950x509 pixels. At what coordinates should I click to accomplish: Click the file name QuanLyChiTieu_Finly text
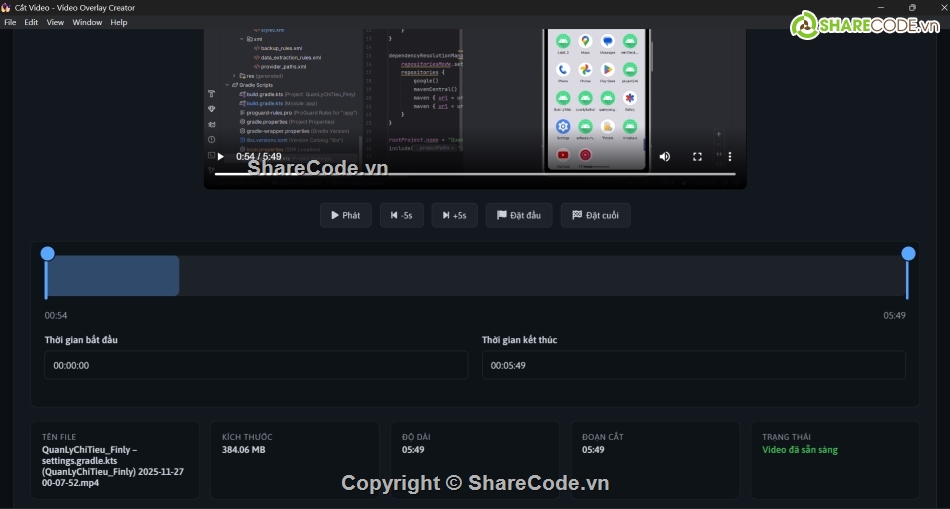pyautogui.click(x=113, y=467)
